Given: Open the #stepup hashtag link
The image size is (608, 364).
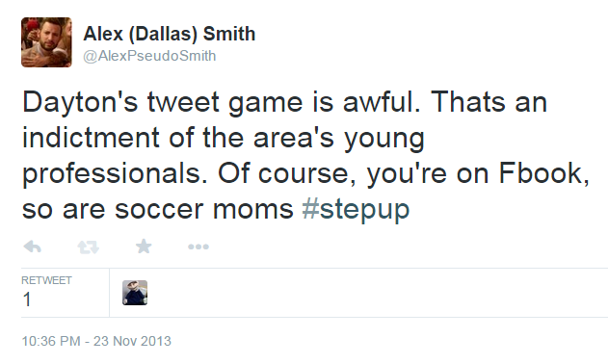Looking at the screenshot, I should pos(356,209).
